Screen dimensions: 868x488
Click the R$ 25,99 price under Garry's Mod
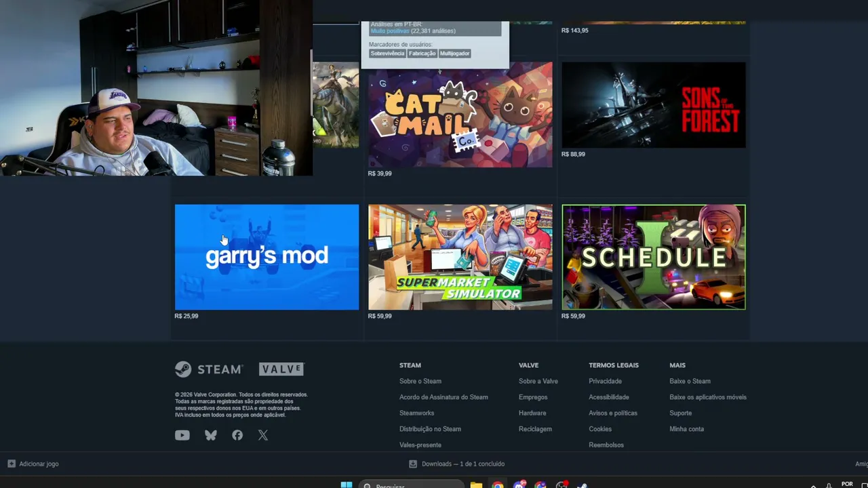[186, 316]
